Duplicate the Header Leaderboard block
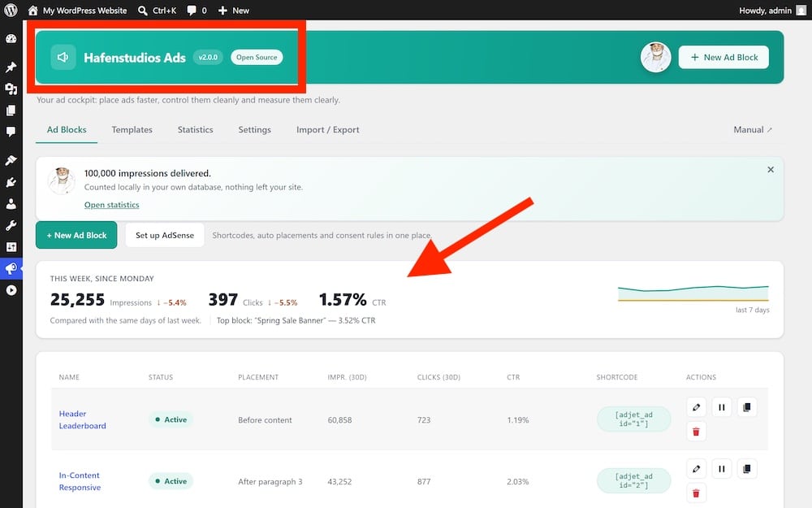The width and height of the screenshot is (812, 508). click(x=747, y=407)
